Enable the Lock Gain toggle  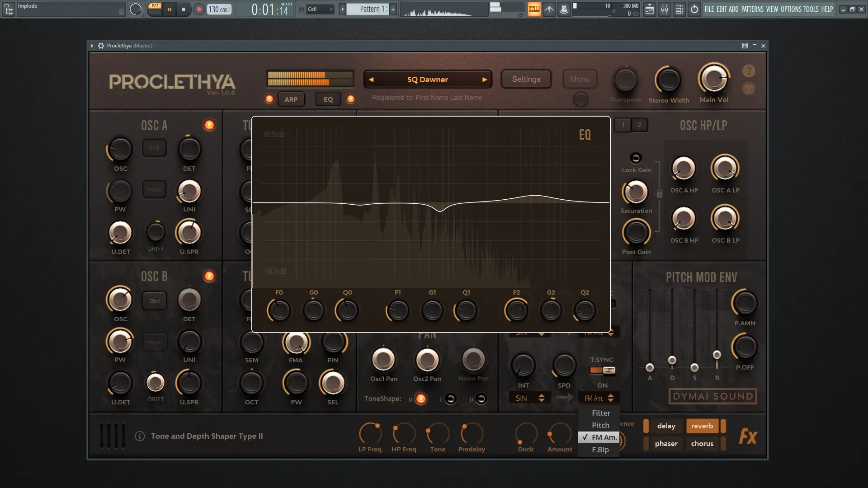tap(636, 158)
